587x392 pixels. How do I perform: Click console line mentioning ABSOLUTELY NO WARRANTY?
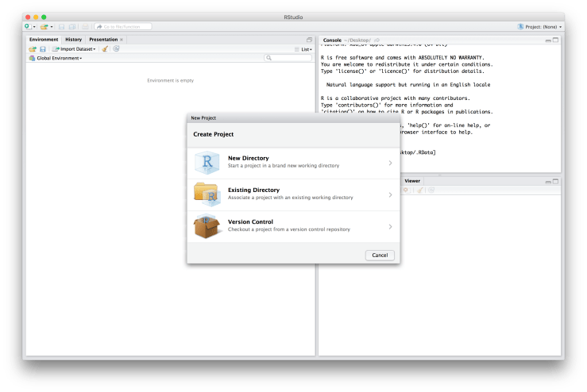(402, 58)
